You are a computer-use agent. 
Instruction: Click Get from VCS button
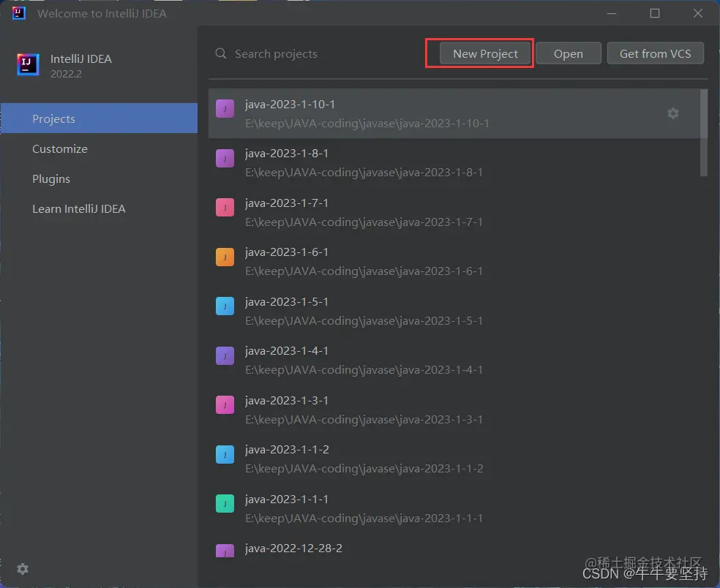656,53
